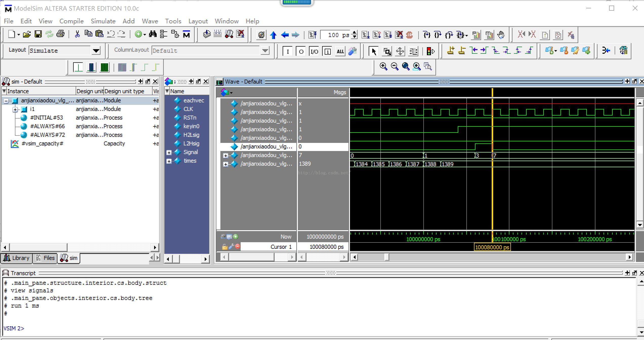Open the ColumnLayout Default dropdown
The image size is (644, 340).
(x=265, y=51)
